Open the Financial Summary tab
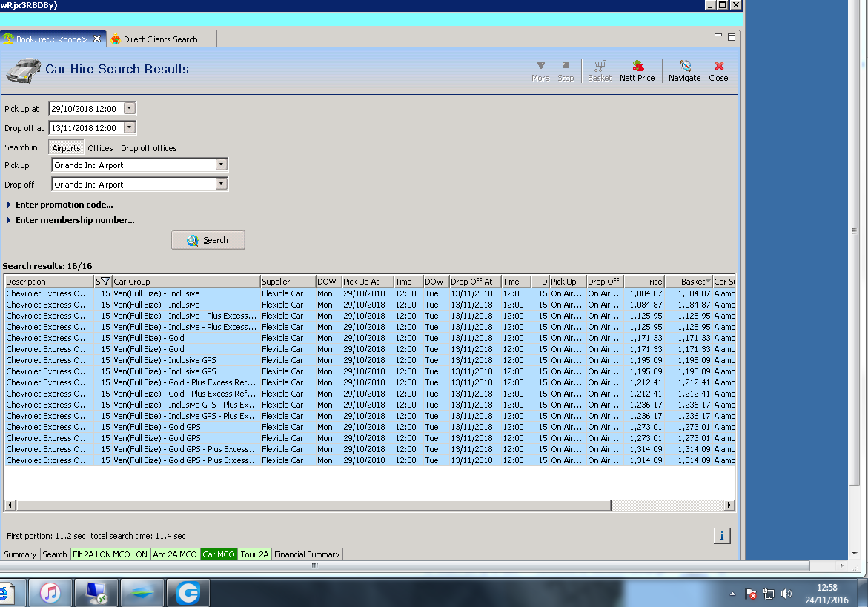The height and width of the screenshot is (607, 868). click(307, 554)
